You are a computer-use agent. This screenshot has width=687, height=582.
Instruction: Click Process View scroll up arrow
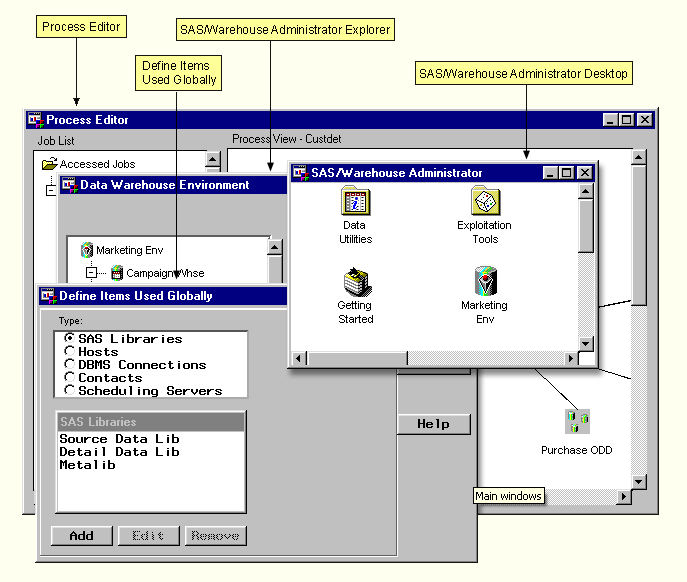(639, 157)
